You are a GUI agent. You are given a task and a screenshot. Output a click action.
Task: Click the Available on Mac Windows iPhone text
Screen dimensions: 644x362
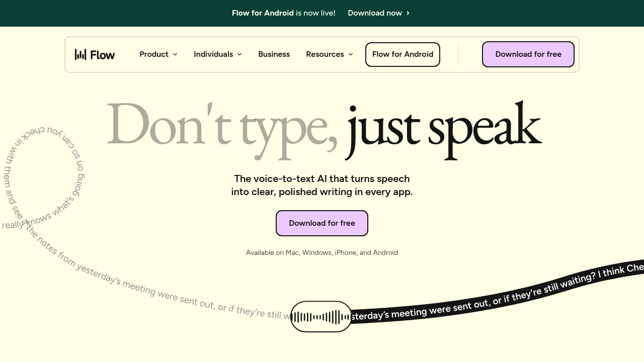[321, 252]
